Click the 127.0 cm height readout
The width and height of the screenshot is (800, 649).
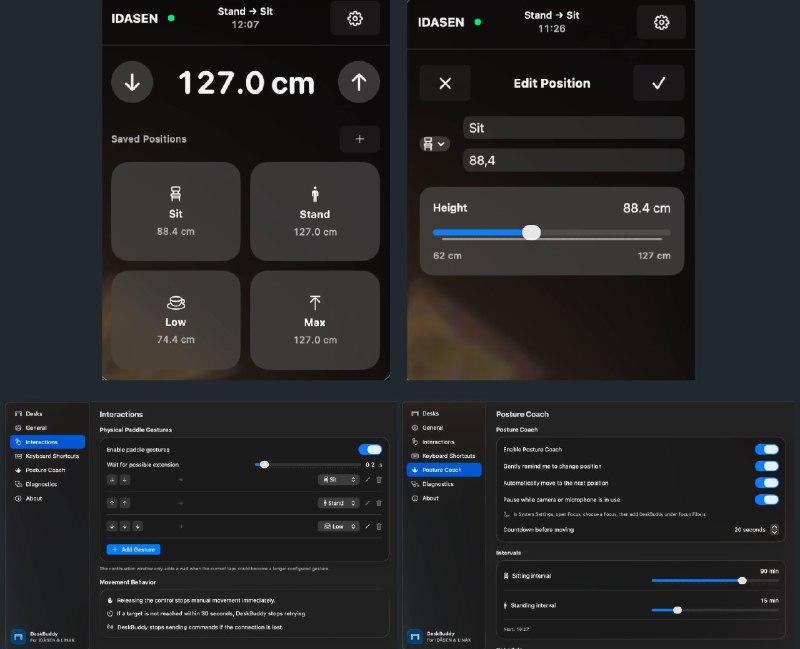246,83
